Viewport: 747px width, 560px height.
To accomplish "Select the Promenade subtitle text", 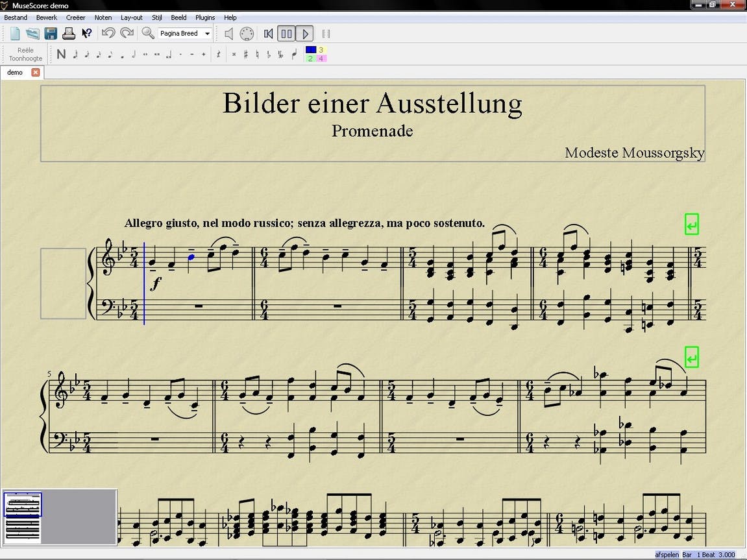I will point(372,130).
